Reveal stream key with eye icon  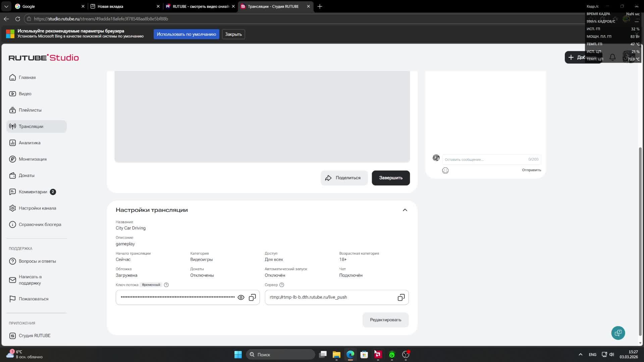coord(241,298)
